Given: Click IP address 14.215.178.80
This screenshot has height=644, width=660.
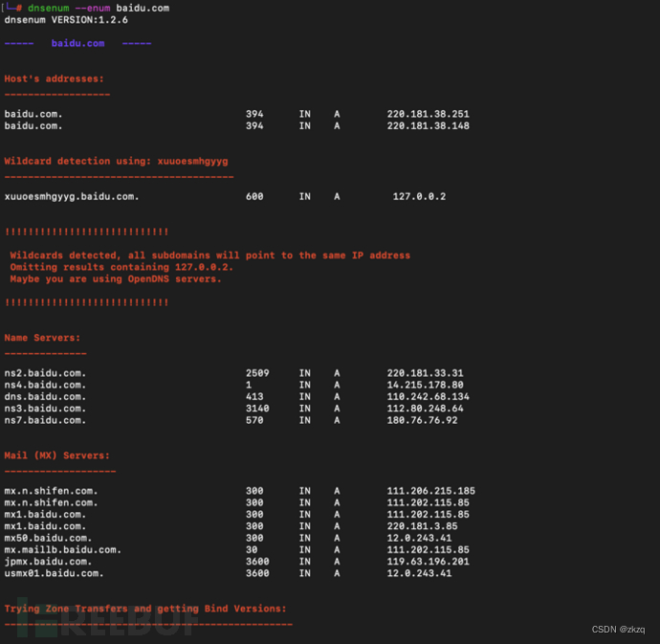Looking at the screenshot, I should pyautogui.click(x=425, y=385).
